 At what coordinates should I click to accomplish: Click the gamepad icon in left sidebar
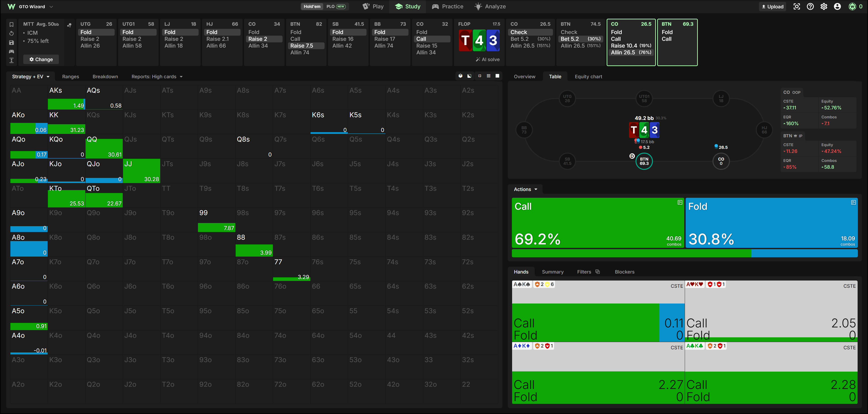(x=12, y=51)
